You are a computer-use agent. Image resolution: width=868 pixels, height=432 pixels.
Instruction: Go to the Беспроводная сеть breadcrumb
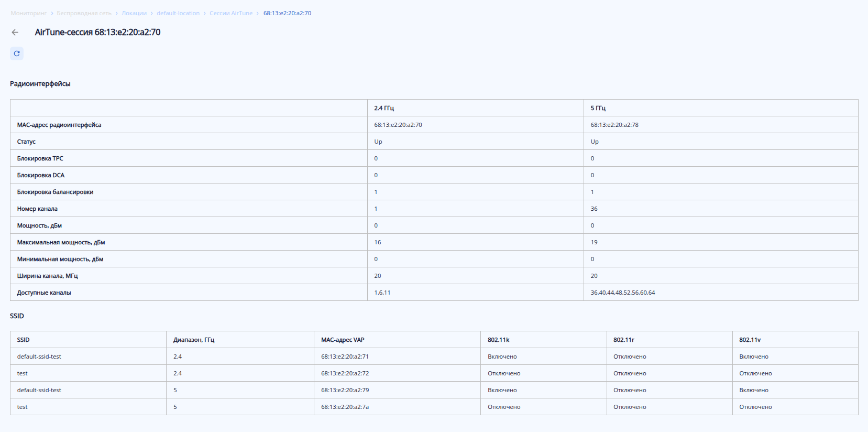tap(84, 13)
